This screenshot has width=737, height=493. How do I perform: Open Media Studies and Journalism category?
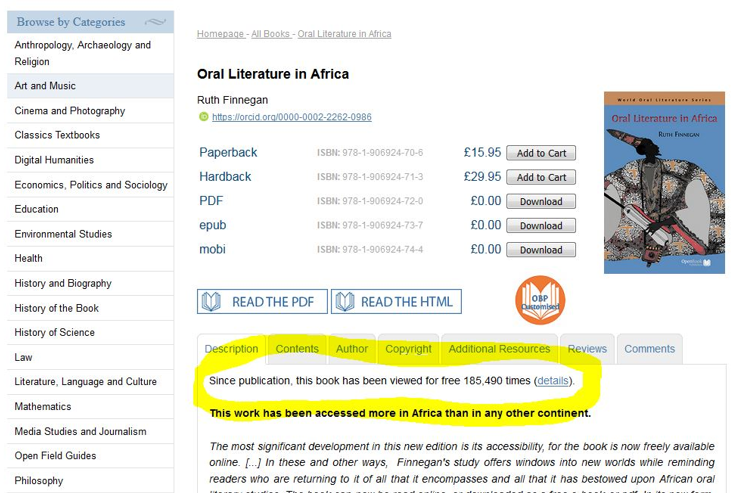point(90,431)
